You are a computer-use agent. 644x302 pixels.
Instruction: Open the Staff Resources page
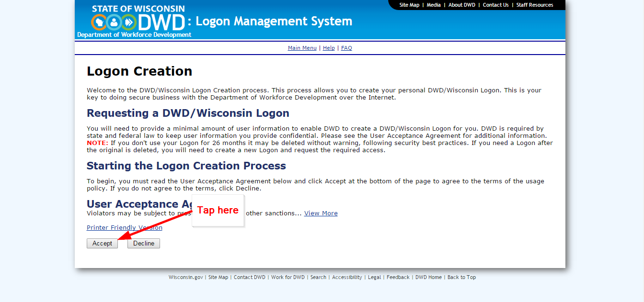pyautogui.click(x=534, y=5)
